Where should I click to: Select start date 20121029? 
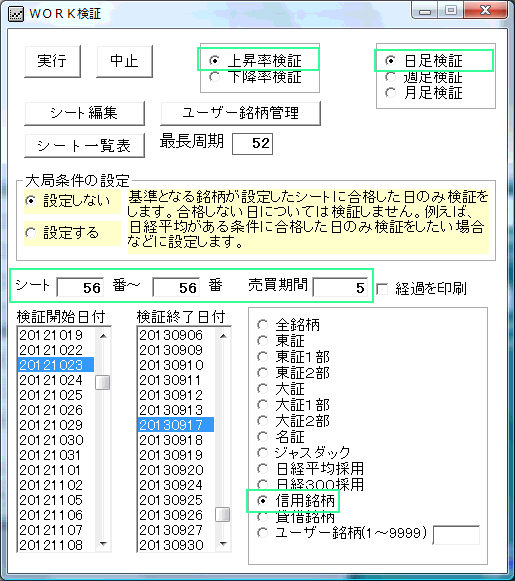click(x=56, y=425)
